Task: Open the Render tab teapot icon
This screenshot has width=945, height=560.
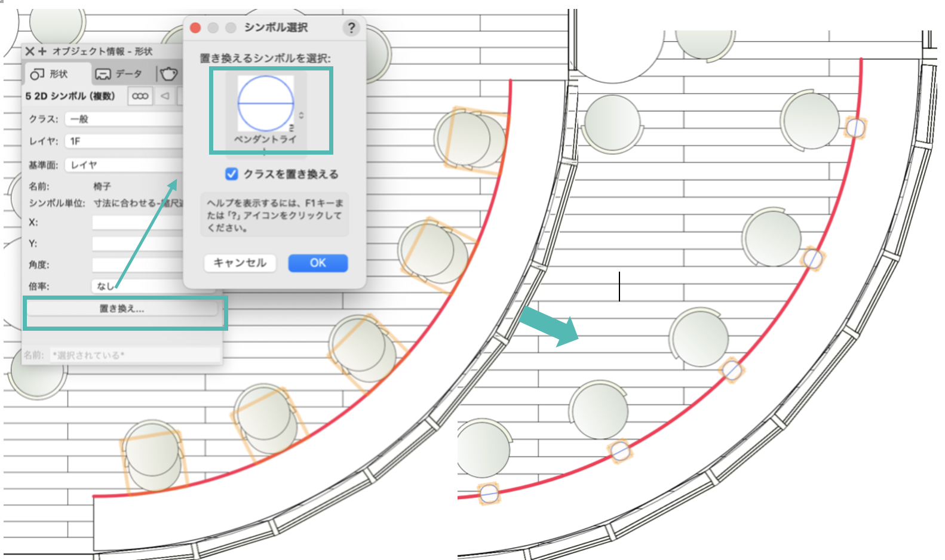Action: tap(169, 74)
